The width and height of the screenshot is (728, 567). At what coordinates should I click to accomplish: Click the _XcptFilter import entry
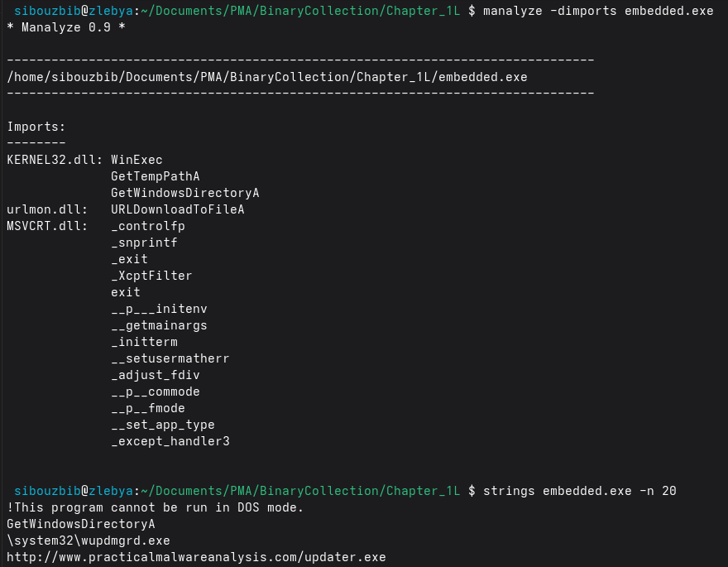pos(151,276)
